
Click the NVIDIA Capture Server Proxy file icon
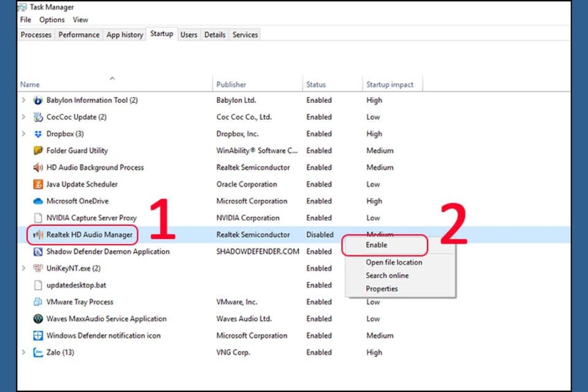pyautogui.click(x=38, y=218)
